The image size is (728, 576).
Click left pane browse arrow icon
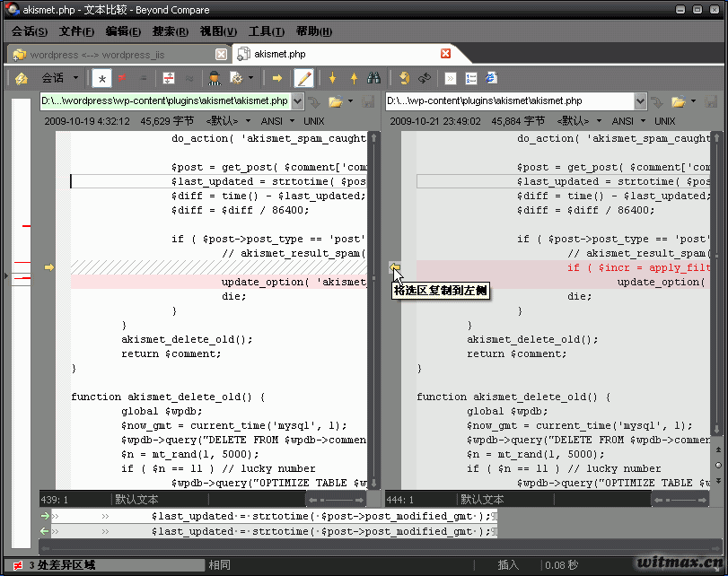[314, 101]
